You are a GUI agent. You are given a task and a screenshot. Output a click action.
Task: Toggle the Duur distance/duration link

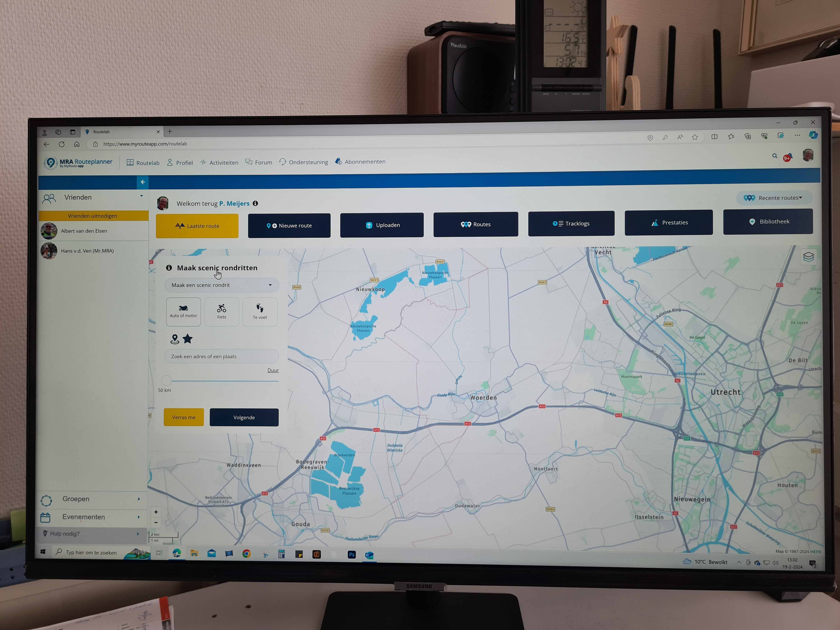273,370
